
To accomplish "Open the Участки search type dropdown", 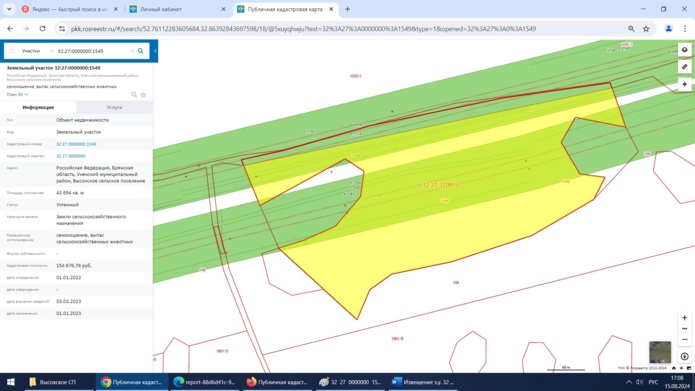I will [x=37, y=51].
